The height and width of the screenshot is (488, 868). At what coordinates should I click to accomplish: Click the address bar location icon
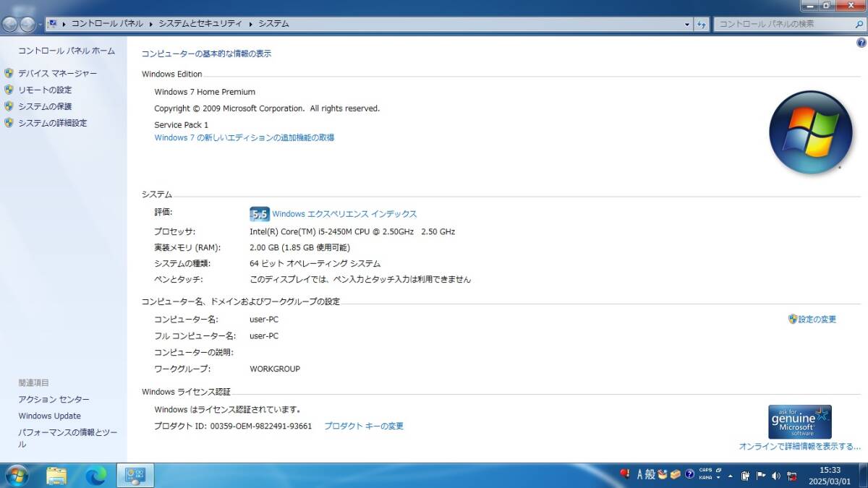(x=52, y=24)
